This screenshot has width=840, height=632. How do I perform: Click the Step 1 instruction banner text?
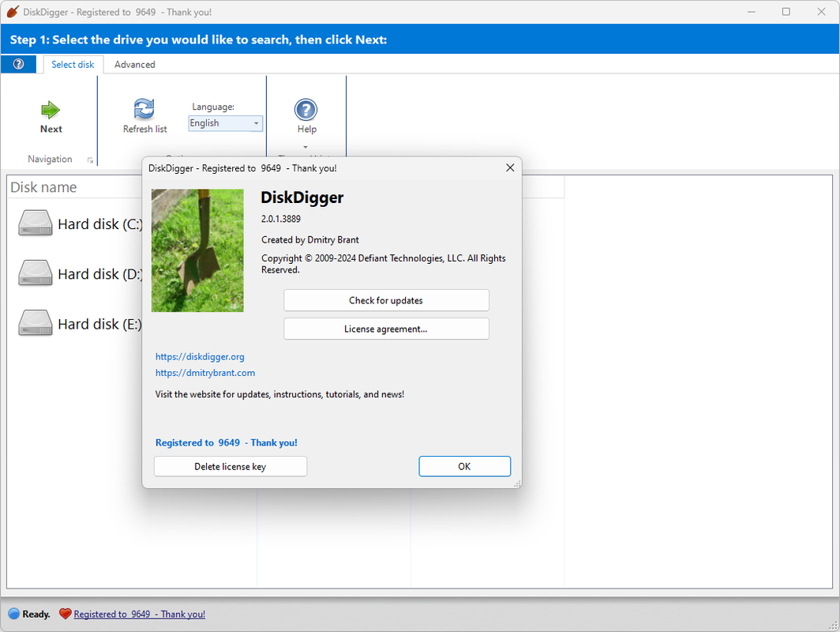tap(198, 39)
